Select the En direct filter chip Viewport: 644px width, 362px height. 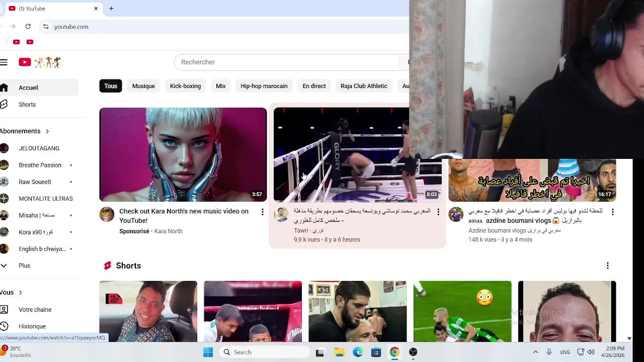click(314, 86)
